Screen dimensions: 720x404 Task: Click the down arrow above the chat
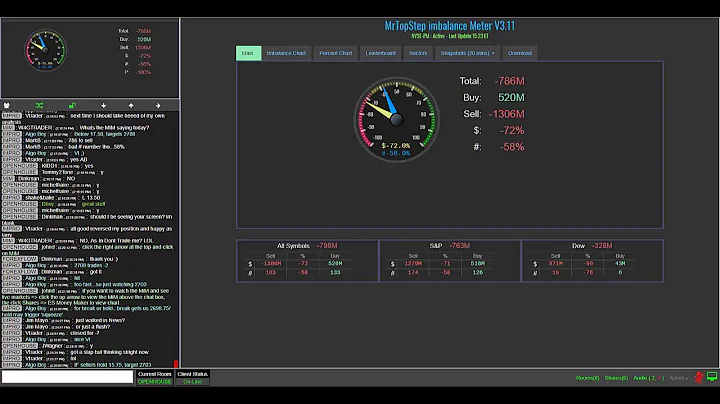(103, 106)
